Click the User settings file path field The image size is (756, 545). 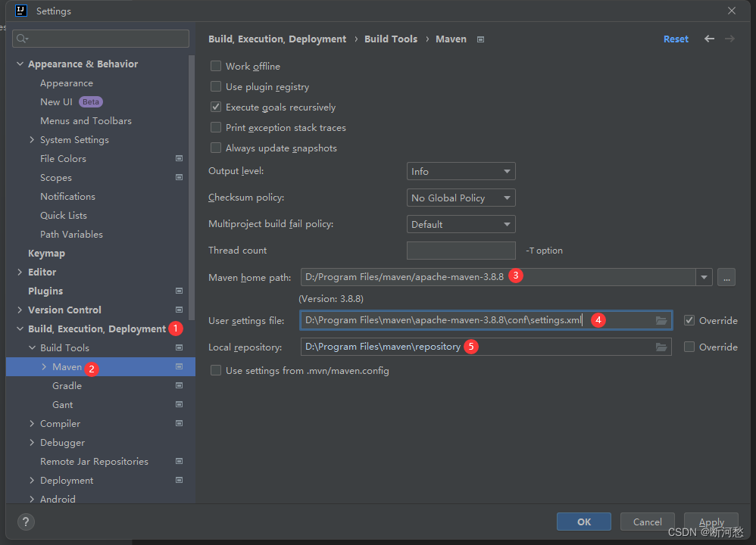[x=486, y=320]
